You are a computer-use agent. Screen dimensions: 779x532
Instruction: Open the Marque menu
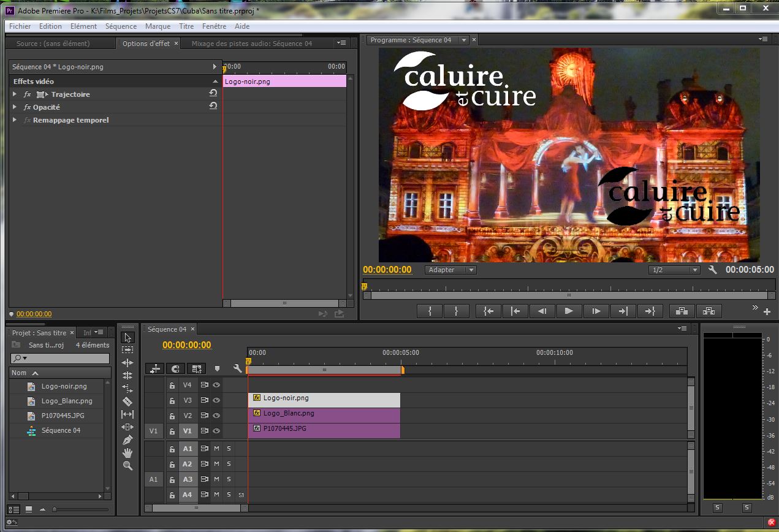click(158, 26)
